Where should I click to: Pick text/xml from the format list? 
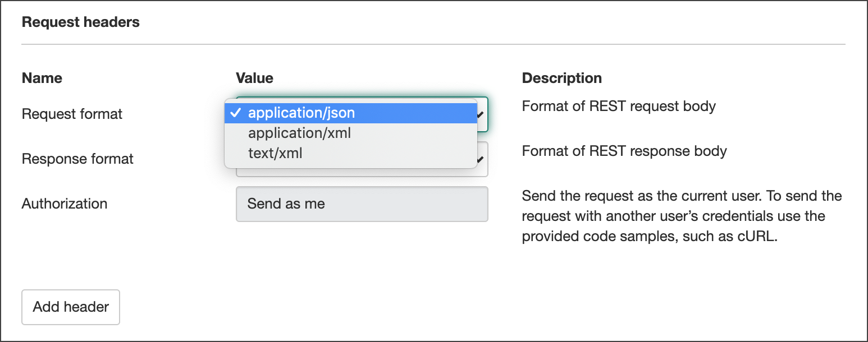pyautogui.click(x=275, y=152)
